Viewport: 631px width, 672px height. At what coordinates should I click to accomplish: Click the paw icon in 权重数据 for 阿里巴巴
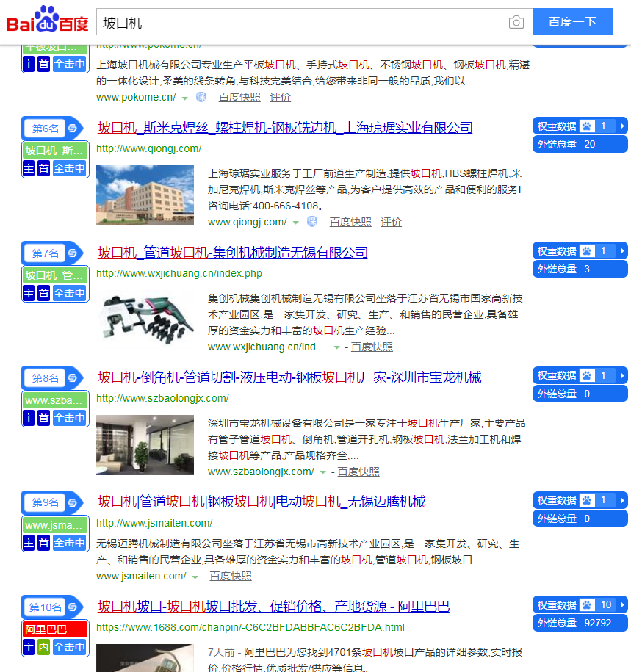pyautogui.click(x=586, y=604)
